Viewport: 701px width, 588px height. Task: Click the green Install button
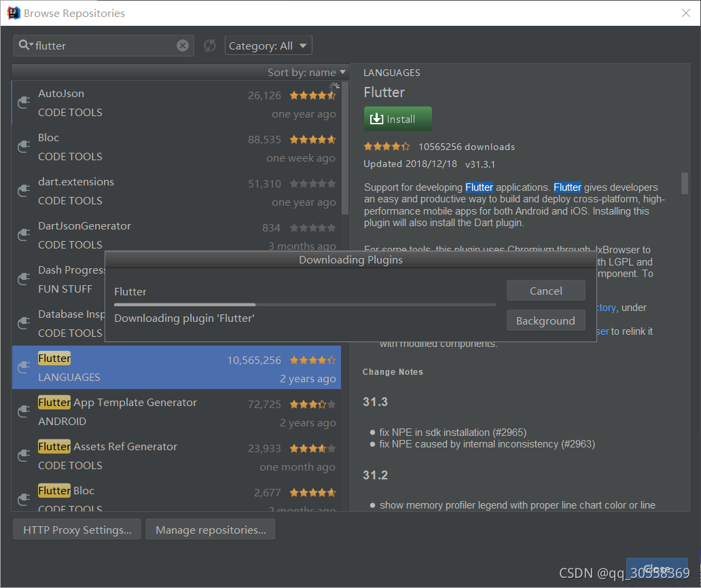[398, 119]
